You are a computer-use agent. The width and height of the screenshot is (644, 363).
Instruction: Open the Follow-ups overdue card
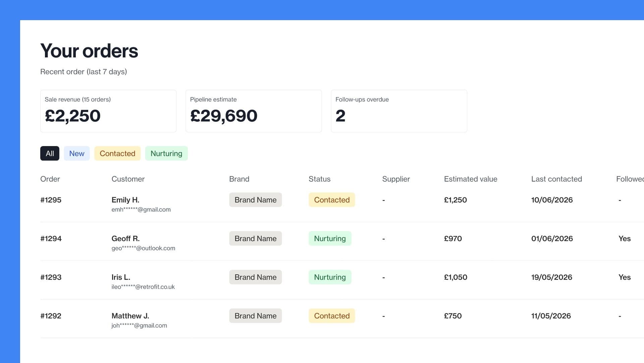pos(399,111)
